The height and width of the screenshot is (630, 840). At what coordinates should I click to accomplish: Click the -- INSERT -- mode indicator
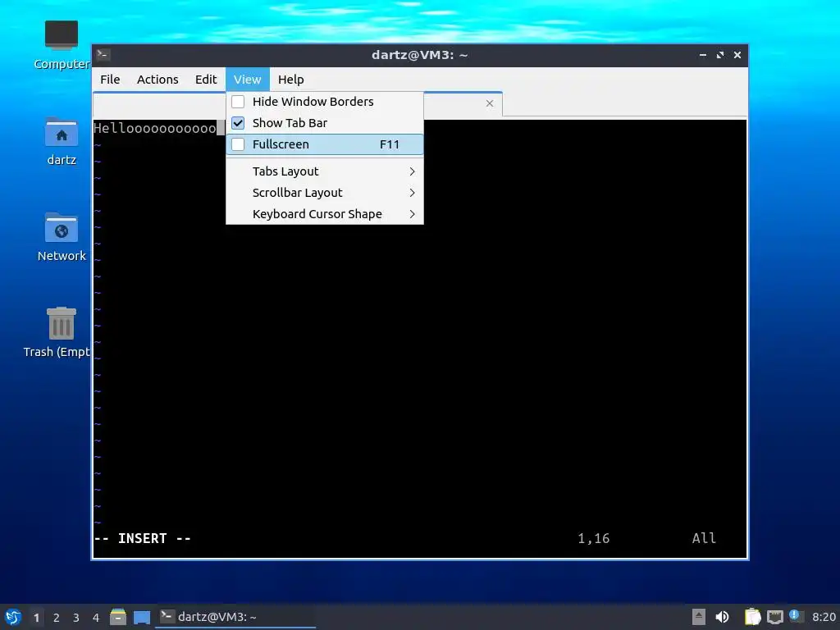tap(143, 538)
